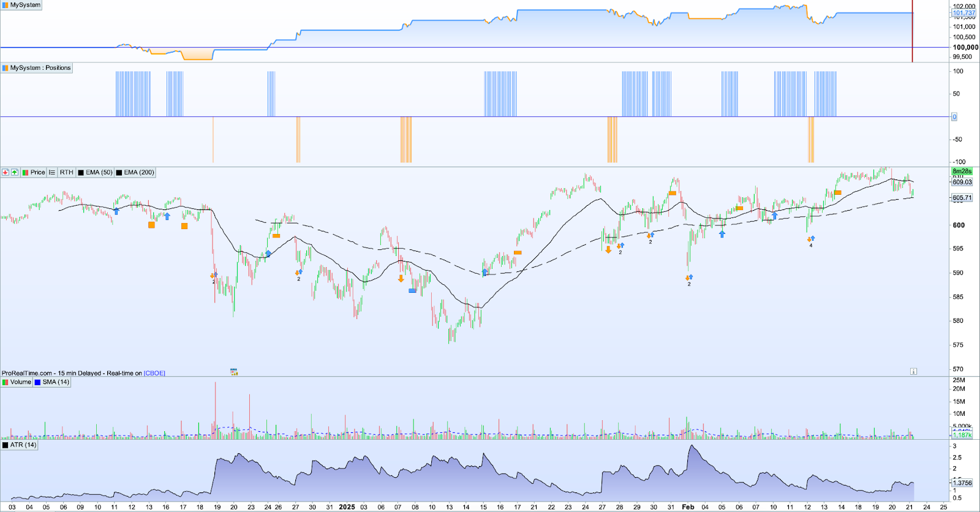Click the 2025 year label on the time axis
This screenshot has height=512, width=980.
point(347,507)
